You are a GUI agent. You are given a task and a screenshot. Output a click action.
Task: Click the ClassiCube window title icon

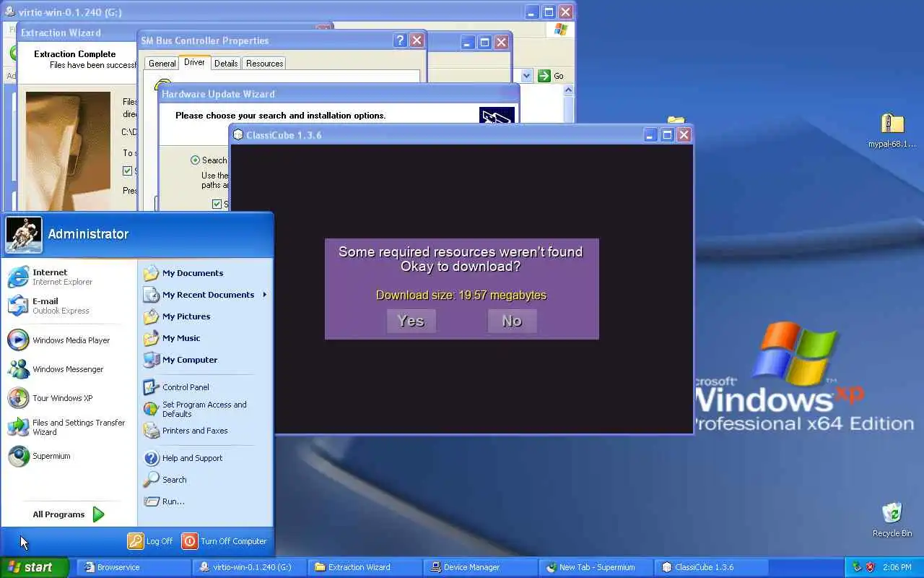[x=238, y=135]
